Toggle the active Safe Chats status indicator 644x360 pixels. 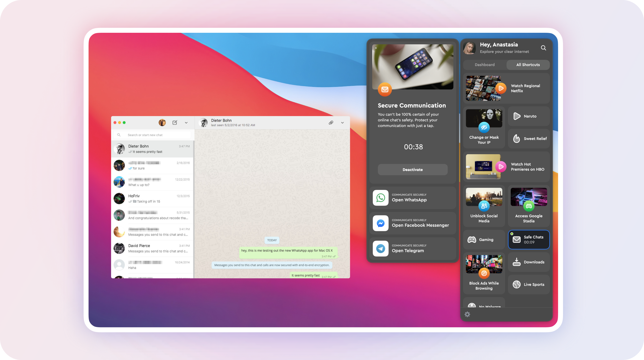pos(512,234)
